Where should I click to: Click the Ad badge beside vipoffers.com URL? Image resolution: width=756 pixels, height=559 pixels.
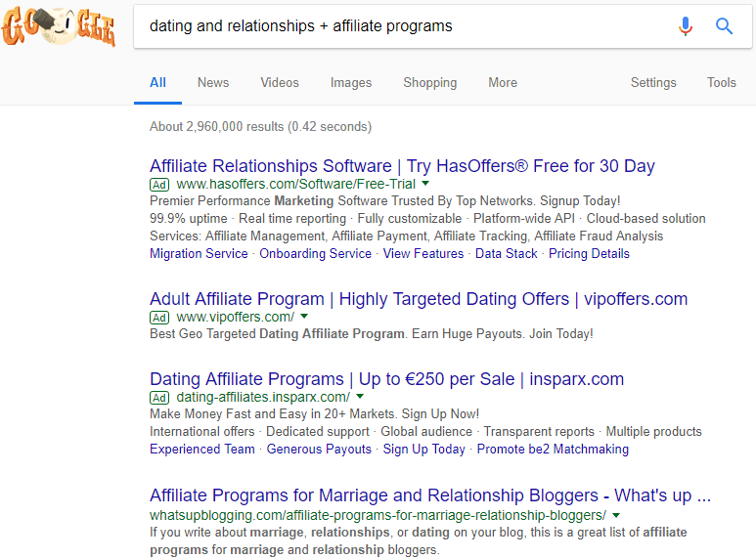(x=159, y=318)
